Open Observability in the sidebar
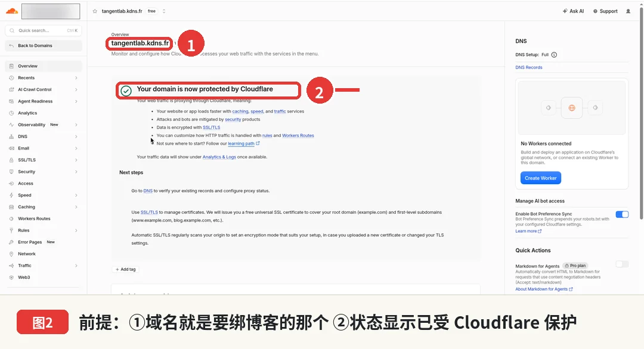Image resolution: width=644 pixels, height=349 pixels. (43, 124)
